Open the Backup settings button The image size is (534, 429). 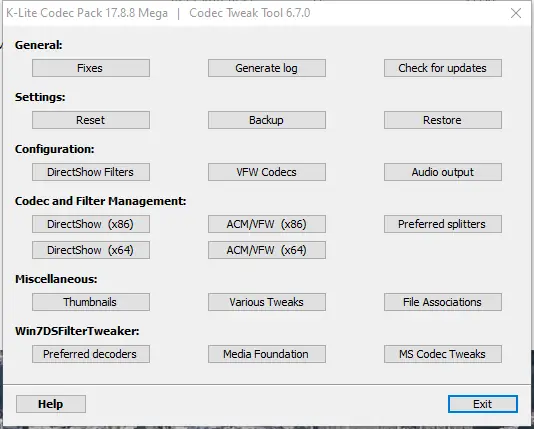267,120
